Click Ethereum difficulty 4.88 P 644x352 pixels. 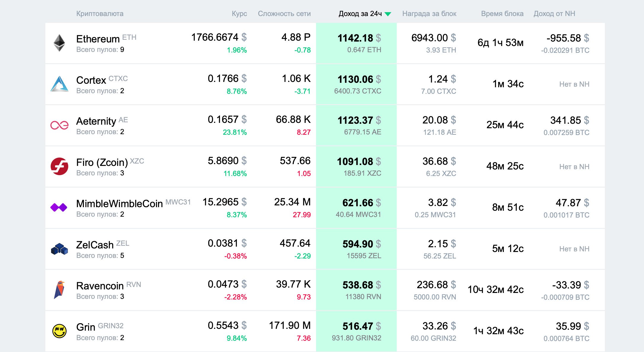click(x=296, y=37)
